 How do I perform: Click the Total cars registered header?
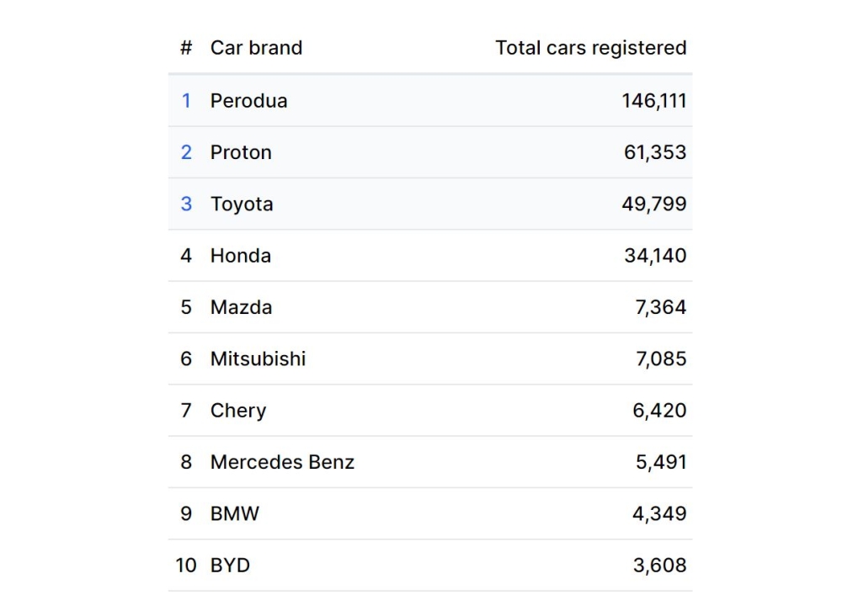pyautogui.click(x=590, y=48)
